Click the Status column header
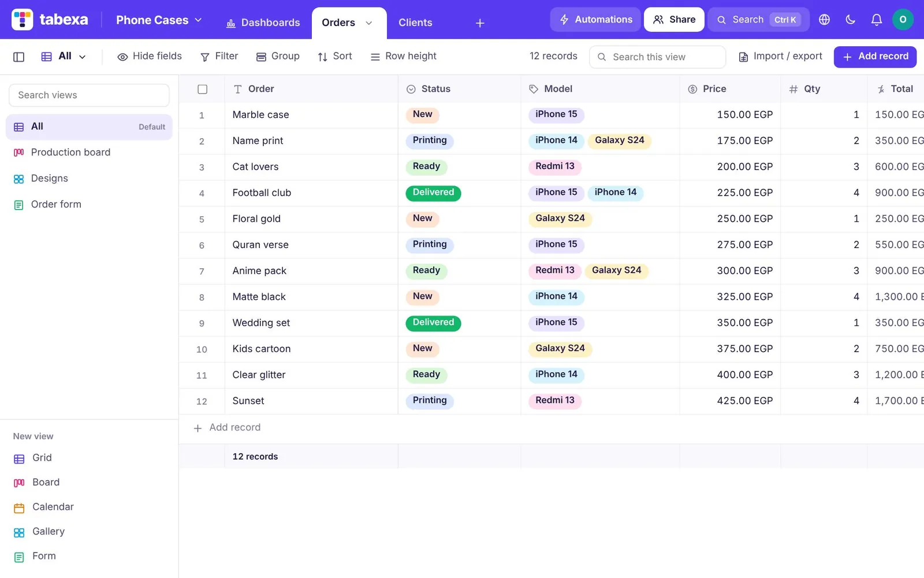The image size is (924, 578). pyautogui.click(x=459, y=89)
